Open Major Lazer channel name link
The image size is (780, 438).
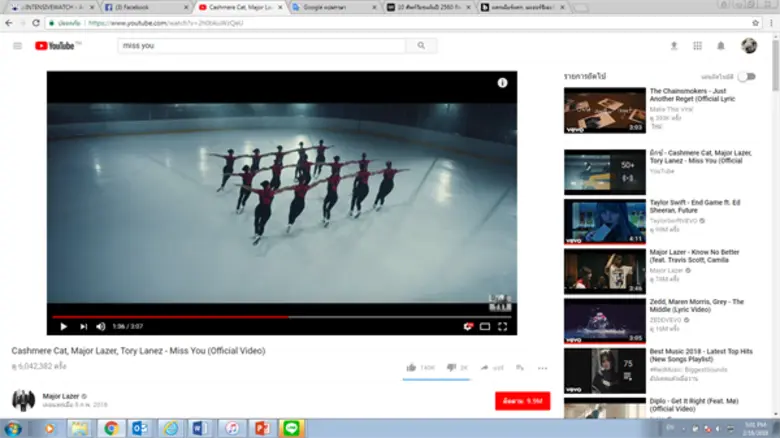[x=61, y=396]
